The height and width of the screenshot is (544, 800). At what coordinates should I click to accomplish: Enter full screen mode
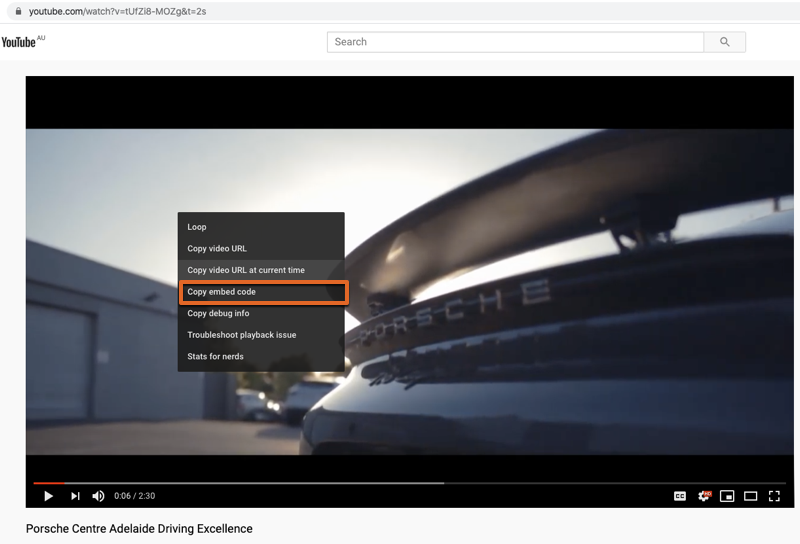pos(774,496)
